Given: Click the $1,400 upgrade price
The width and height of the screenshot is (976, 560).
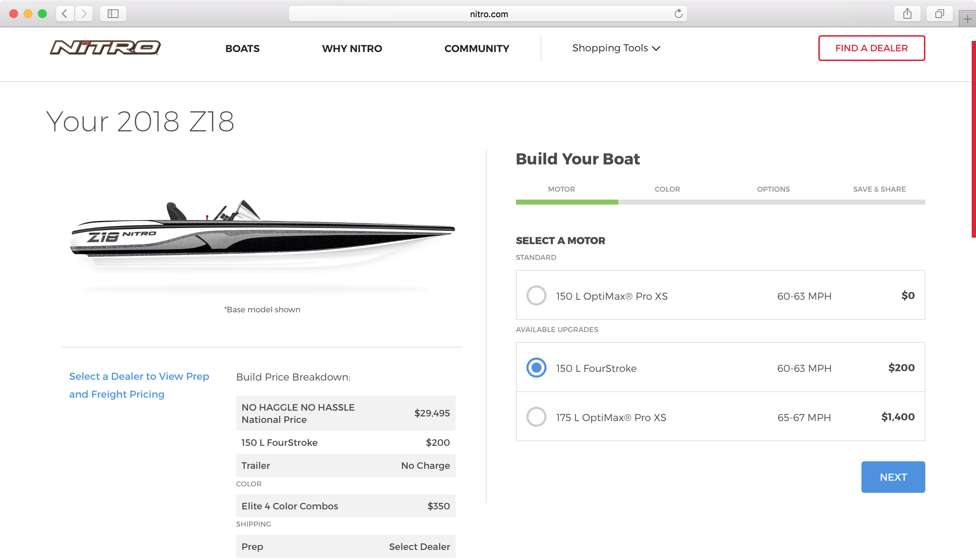Looking at the screenshot, I should tap(898, 417).
